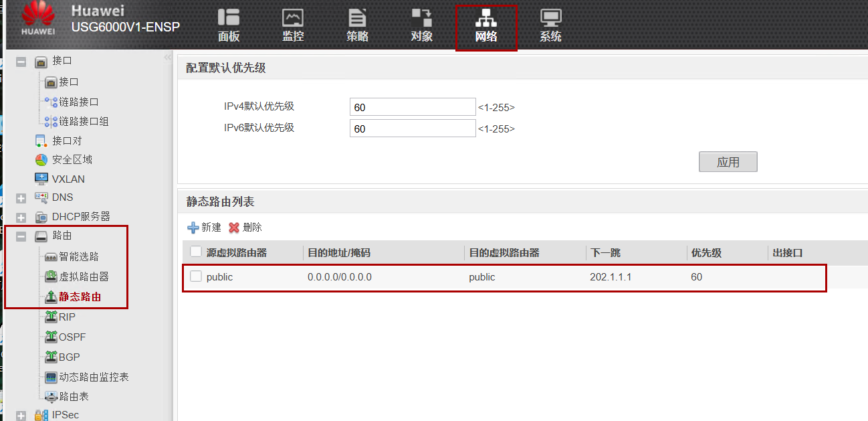Click the red X 删除 icon
Viewport: 868px width, 421px height.
tap(234, 228)
